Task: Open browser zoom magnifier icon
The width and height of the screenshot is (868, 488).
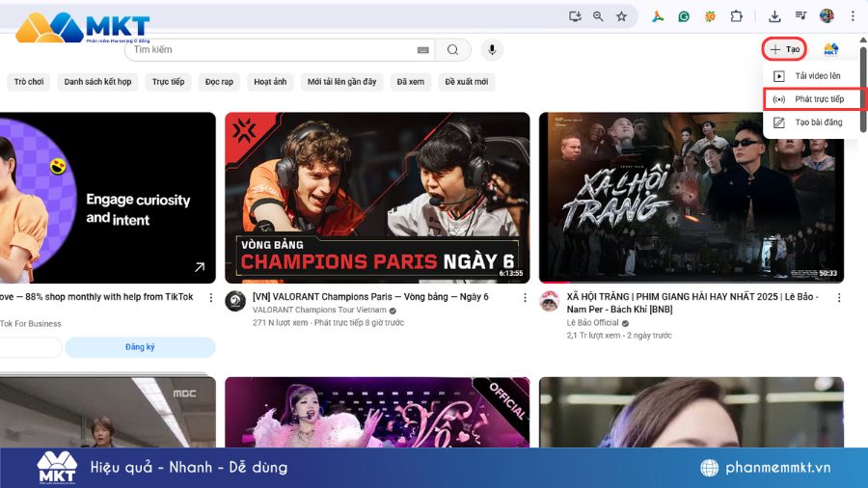Action: coord(598,16)
